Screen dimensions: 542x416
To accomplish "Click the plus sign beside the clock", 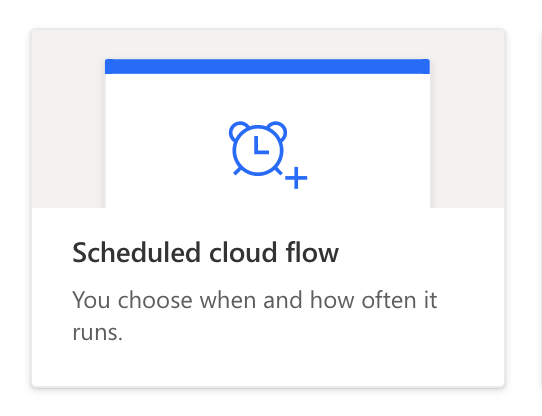I will pos(296,178).
